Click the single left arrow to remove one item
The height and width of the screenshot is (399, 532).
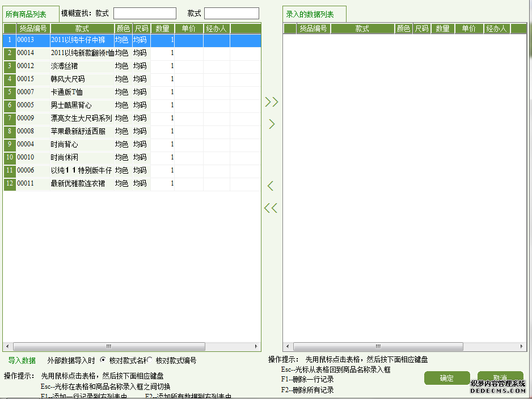271,186
